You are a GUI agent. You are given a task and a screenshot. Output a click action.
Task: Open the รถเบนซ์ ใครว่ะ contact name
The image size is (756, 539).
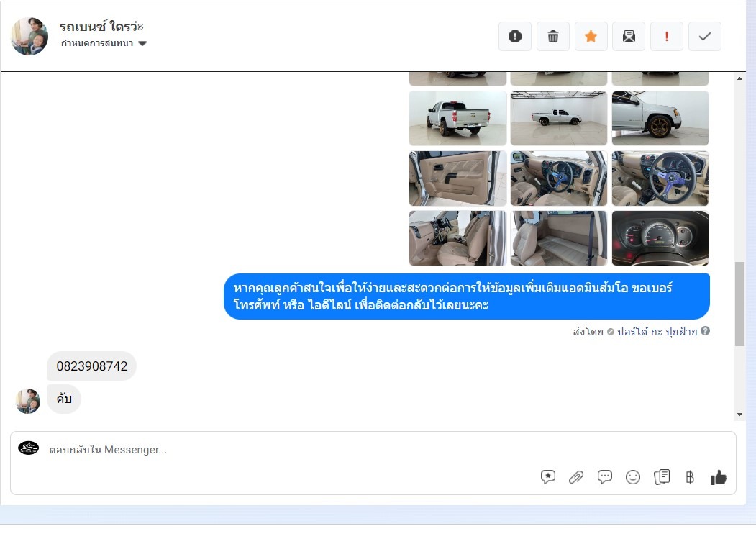[101, 26]
